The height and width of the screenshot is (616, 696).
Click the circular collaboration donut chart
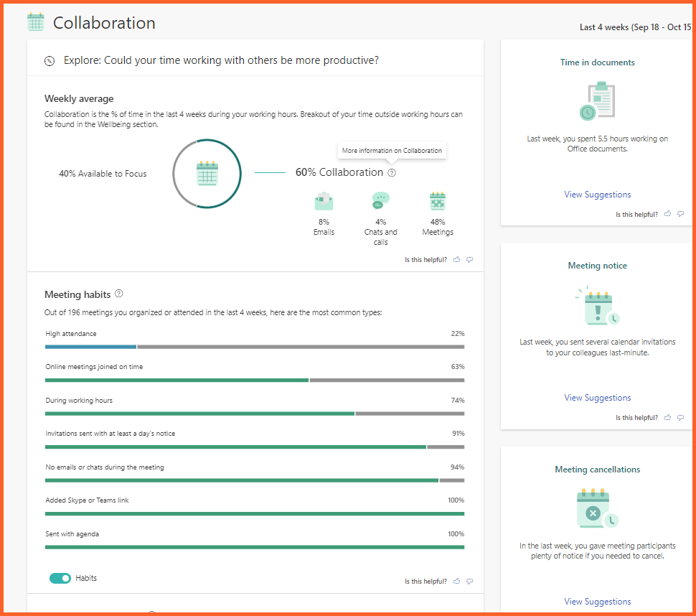click(x=207, y=174)
